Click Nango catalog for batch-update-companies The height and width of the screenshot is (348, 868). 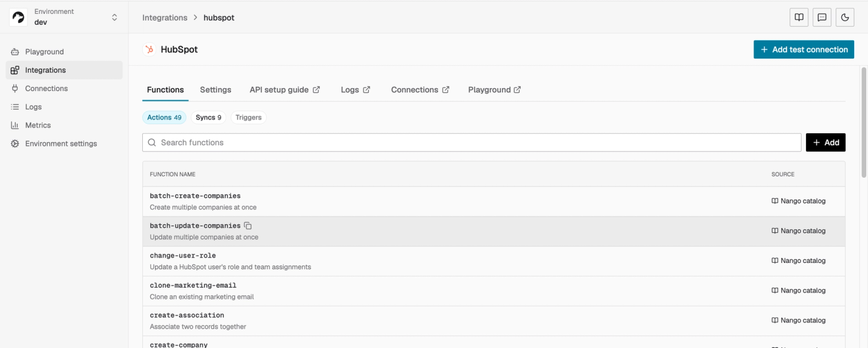799,231
